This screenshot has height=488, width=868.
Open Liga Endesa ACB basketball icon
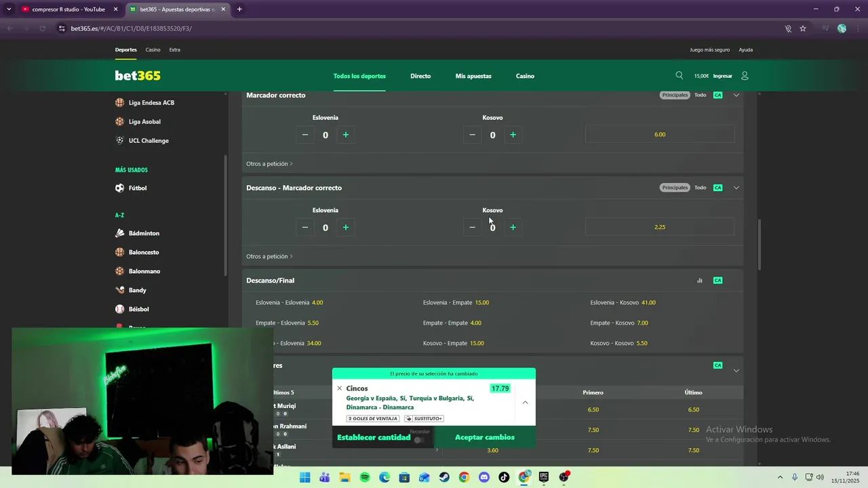coord(120,103)
